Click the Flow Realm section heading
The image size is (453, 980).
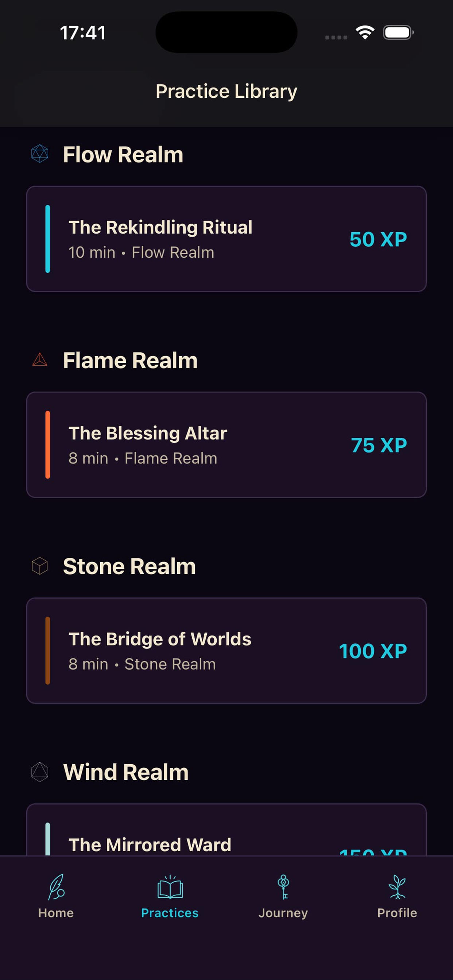pos(123,154)
